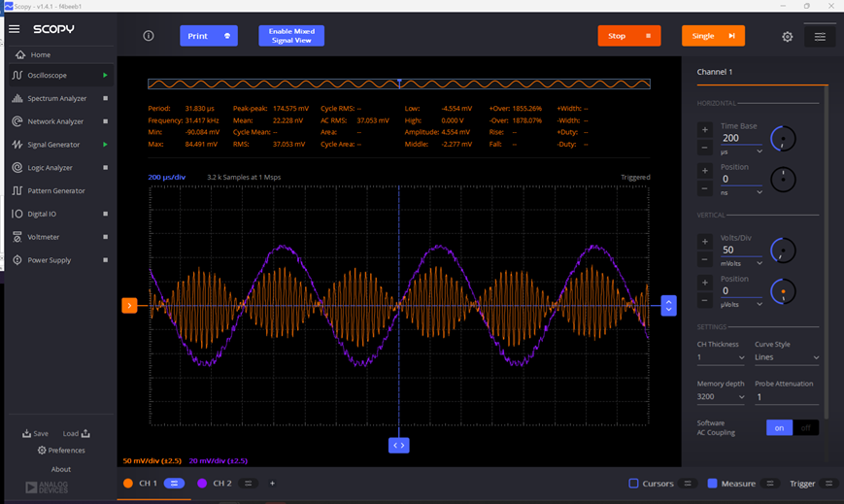Increase Volts/Div with plus button
This screenshot has height=504, width=844.
[704, 242]
